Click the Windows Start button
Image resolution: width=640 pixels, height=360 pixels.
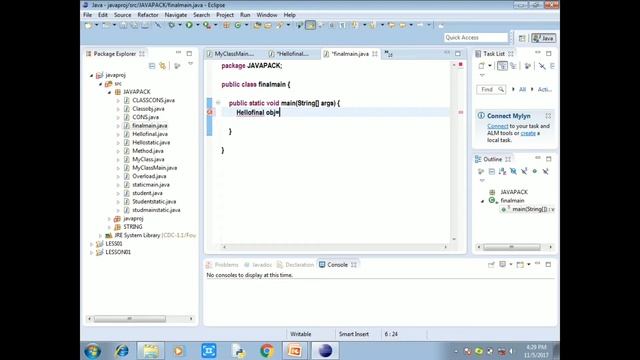click(93, 351)
